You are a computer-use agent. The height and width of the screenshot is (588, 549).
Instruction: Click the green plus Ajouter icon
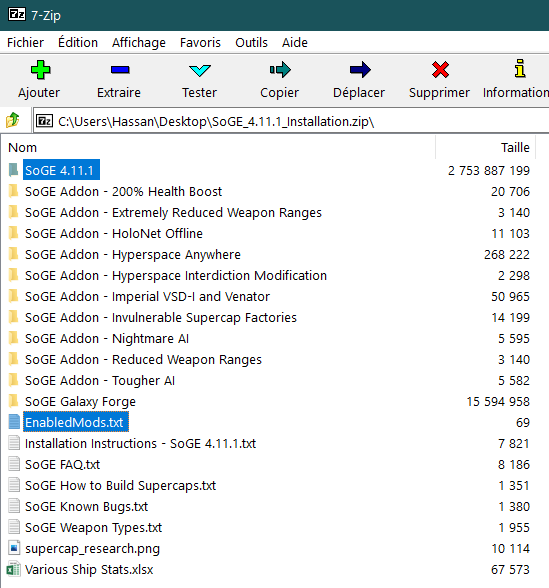click(x=40, y=70)
